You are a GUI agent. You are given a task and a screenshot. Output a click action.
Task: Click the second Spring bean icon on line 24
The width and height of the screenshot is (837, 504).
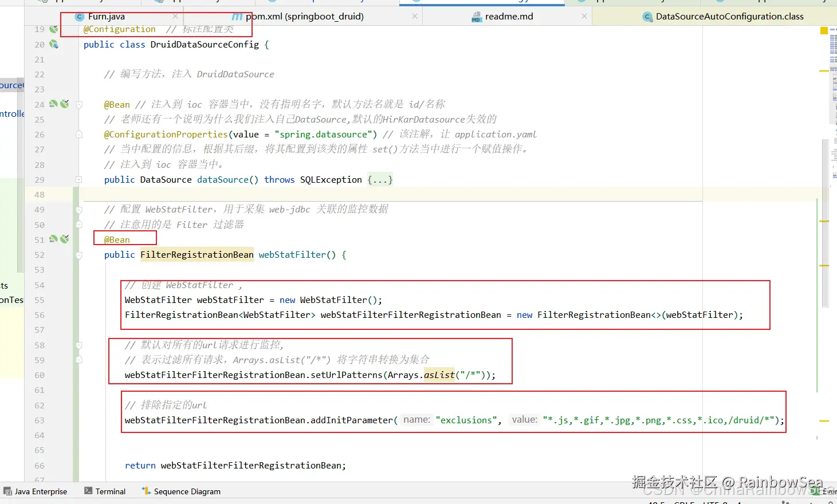pyautogui.click(x=64, y=104)
